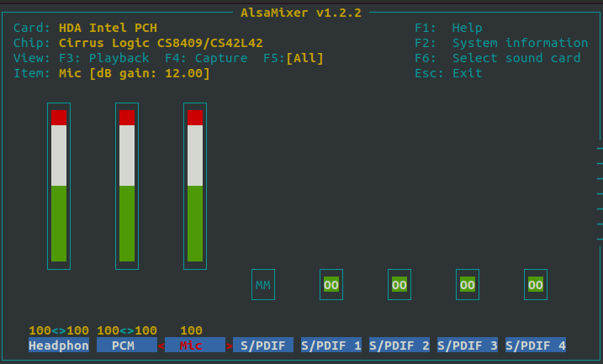Open F2: System information
This screenshot has width=603, height=364.
tap(501, 43)
